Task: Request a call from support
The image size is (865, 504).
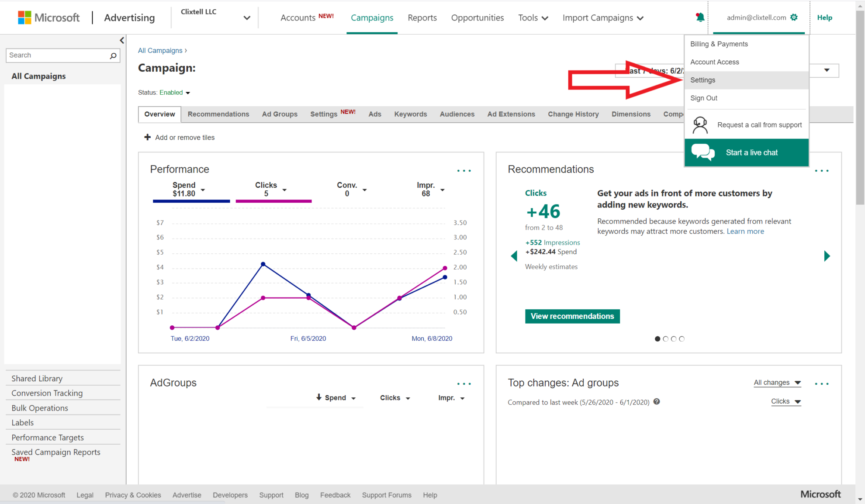Action: coord(759,124)
